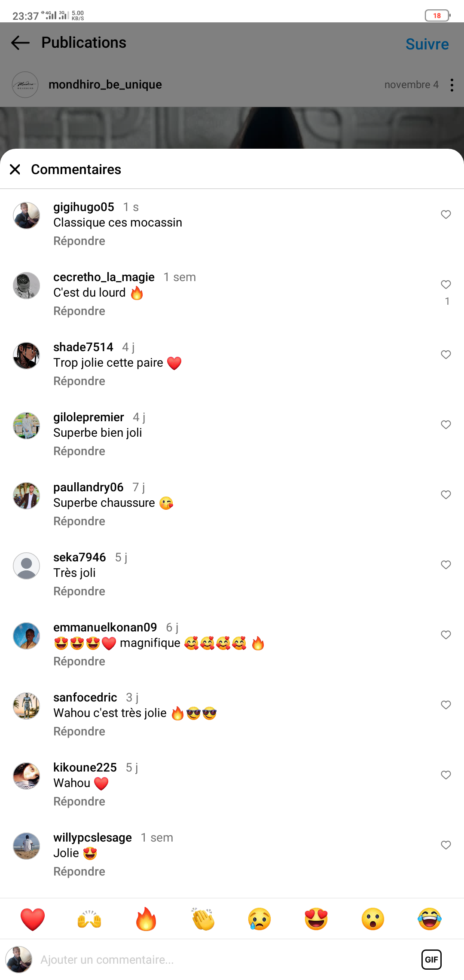
Task: Like gigihugo05's comment
Action: [x=446, y=214]
